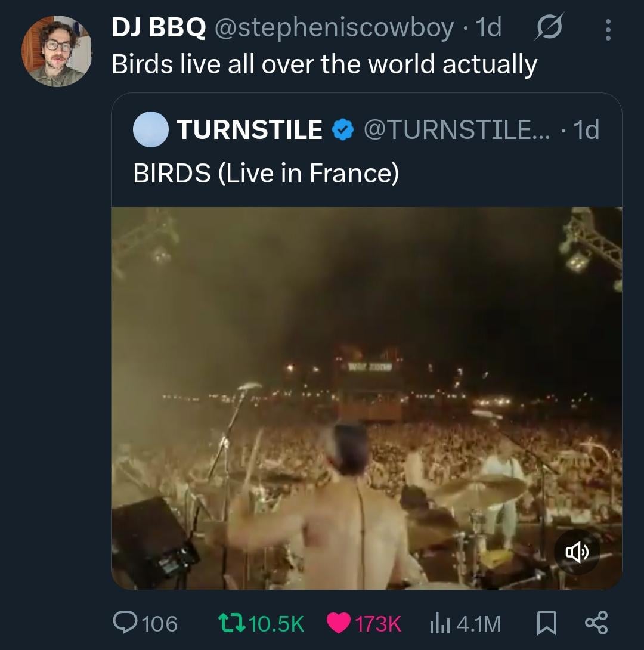This screenshot has height=650, width=644.
Task: Bookmark this tweet
Action: [x=546, y=624]
